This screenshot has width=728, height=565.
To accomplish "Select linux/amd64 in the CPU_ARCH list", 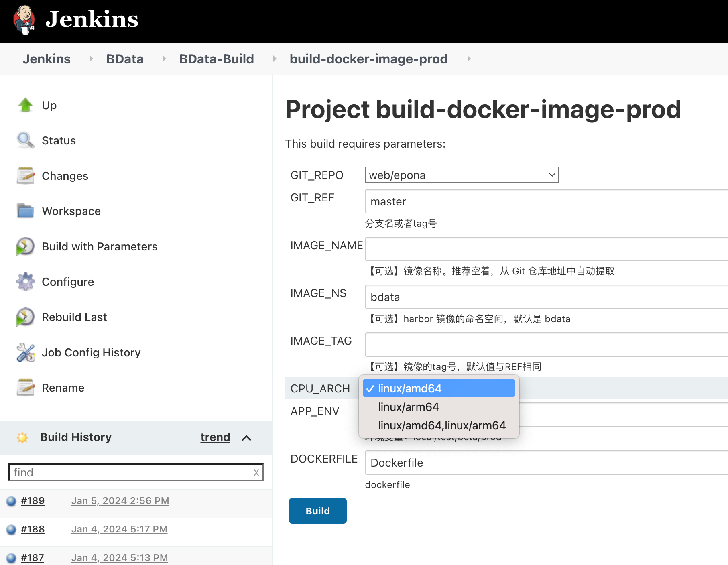I will [439, 388].
